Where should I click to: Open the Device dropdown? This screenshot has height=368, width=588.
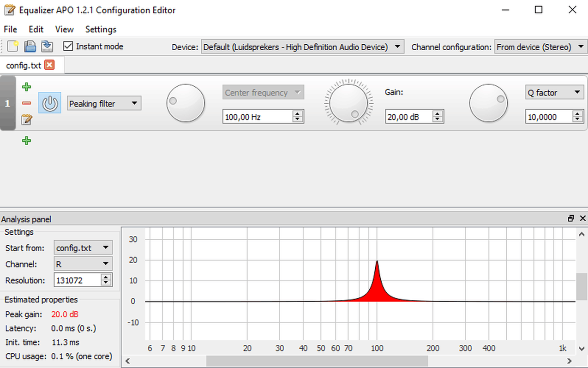[x=302, y=47]
